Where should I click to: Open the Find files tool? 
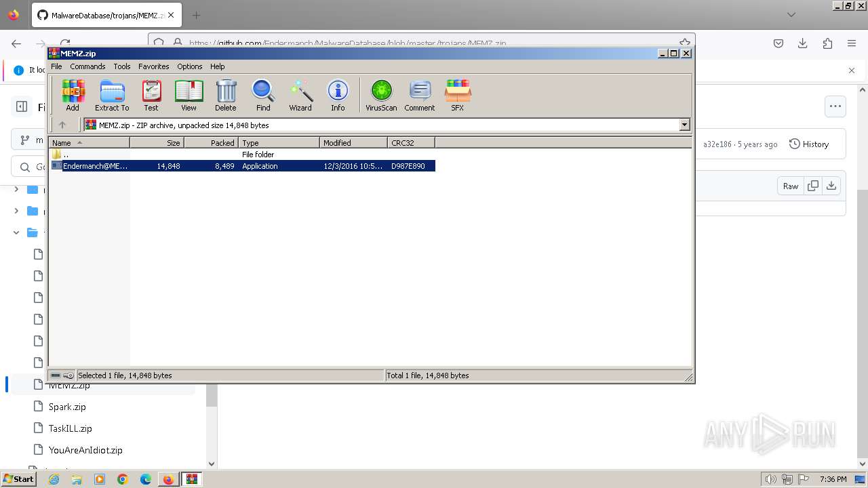[263, 95]
